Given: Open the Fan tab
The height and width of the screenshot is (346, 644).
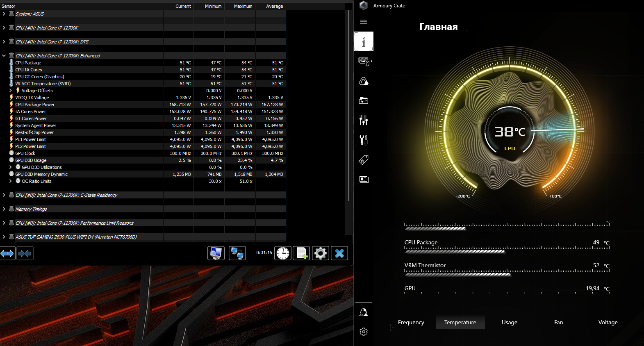Looking at the screenshot, I should point(558,322).
